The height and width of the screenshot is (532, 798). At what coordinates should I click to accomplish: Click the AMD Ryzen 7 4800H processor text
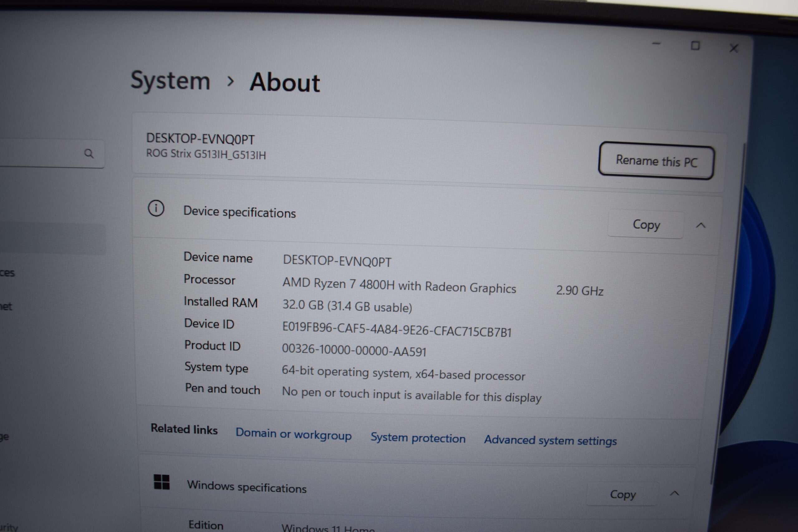pyautogui.click(x=399, y=285)
